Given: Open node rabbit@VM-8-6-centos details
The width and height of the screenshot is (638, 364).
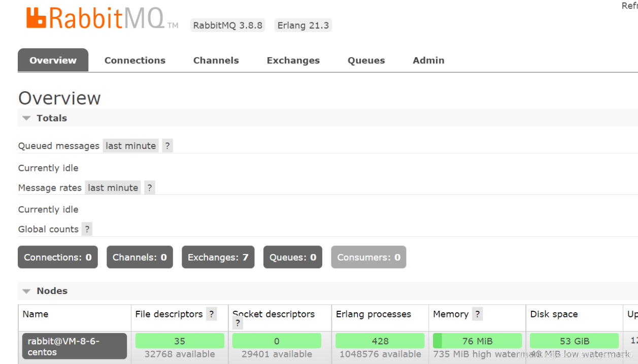Looking at the screenshot, I should click(75, 346).
